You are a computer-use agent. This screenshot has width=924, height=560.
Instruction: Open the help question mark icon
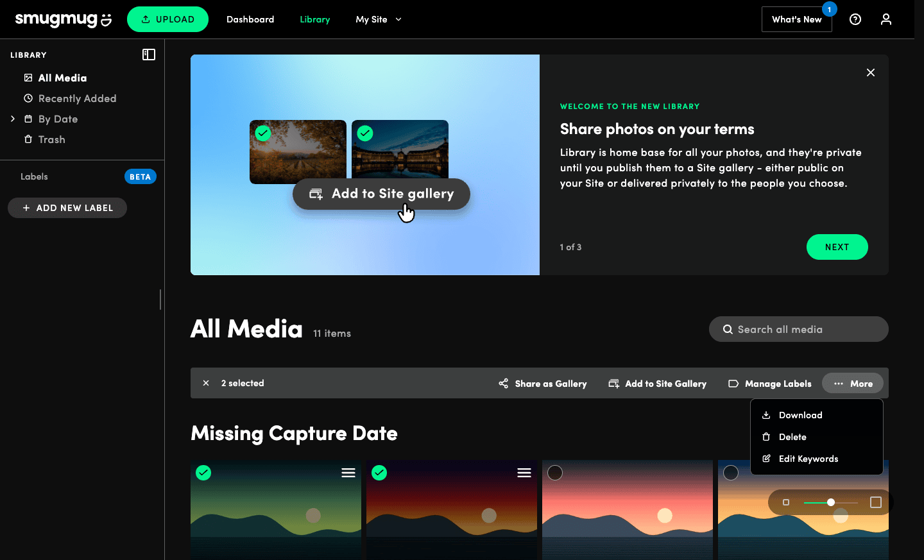point(855,19)
